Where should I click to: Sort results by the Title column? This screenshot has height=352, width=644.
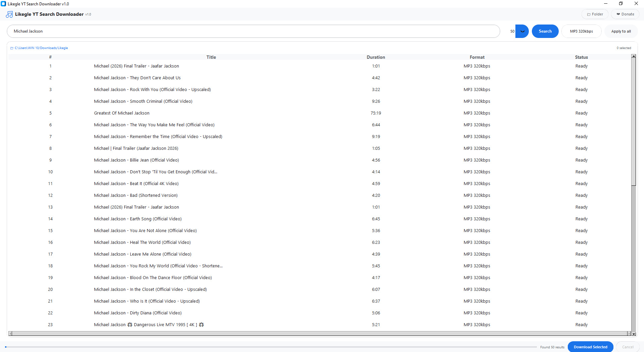point(211,57)
